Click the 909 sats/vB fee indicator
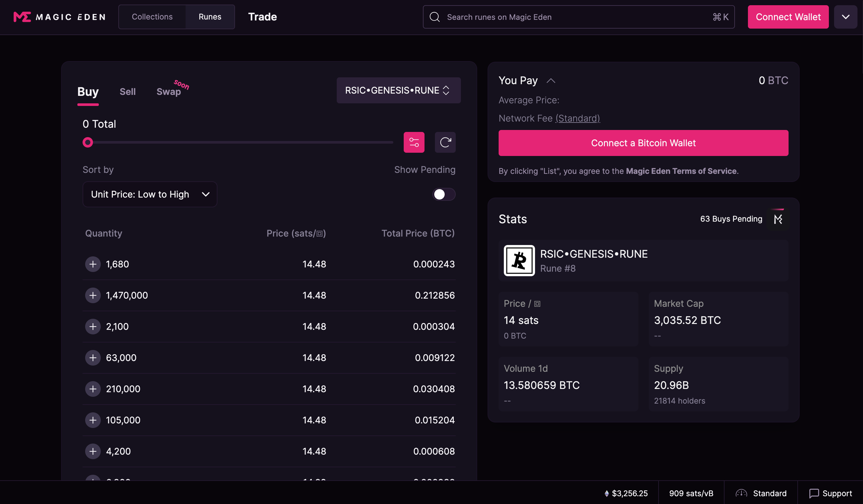Screen dimensions: 863x504 [691, 493]
